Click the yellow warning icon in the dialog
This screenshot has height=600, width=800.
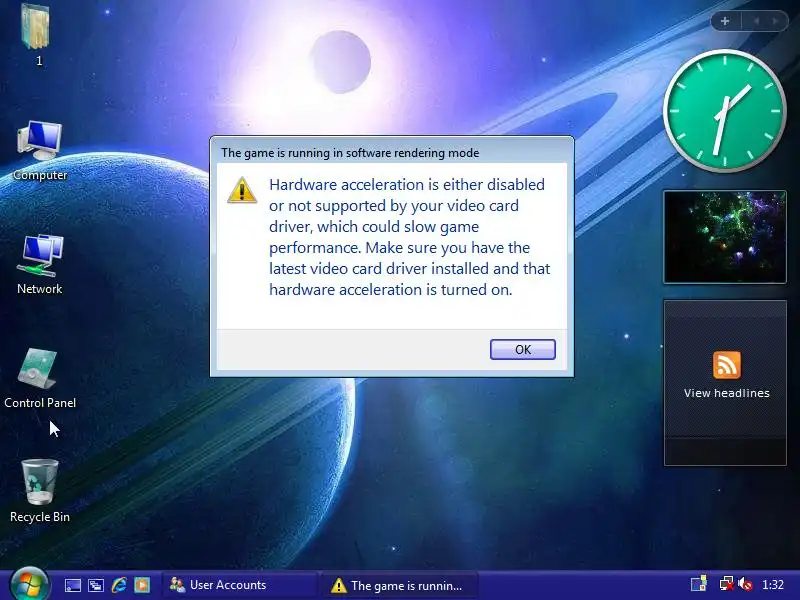tap(242, 190)
